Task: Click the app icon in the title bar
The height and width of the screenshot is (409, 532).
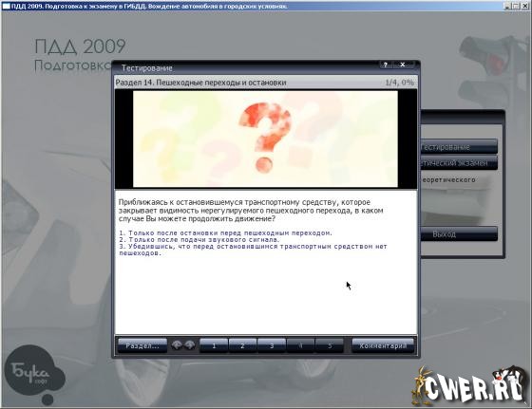Action: [x=6, y=6]
